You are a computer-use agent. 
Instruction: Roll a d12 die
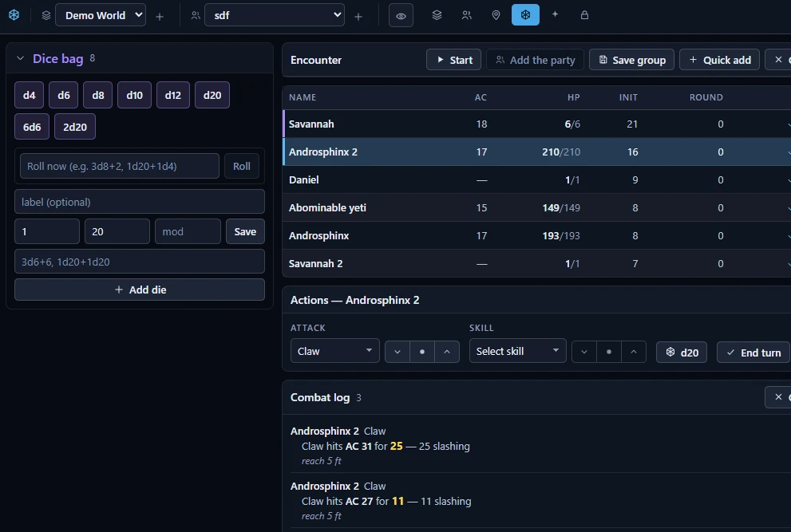click(x=173, y=95)
